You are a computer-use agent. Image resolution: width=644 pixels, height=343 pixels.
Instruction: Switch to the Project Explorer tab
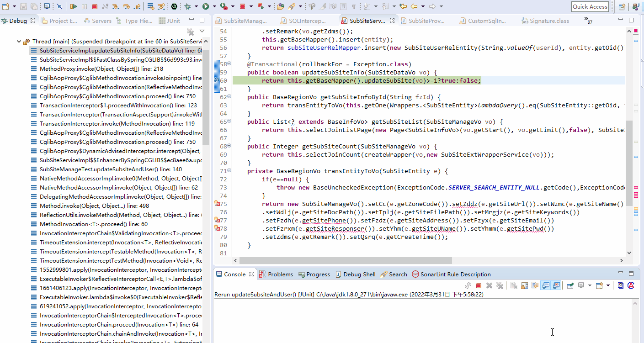point(59,21)
